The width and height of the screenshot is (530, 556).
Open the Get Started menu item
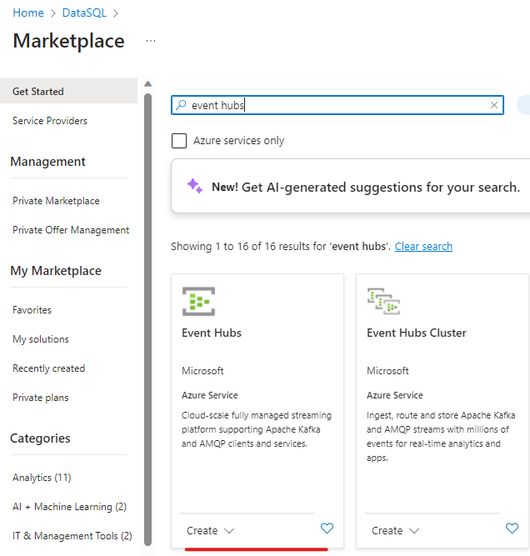pos(68,91)
